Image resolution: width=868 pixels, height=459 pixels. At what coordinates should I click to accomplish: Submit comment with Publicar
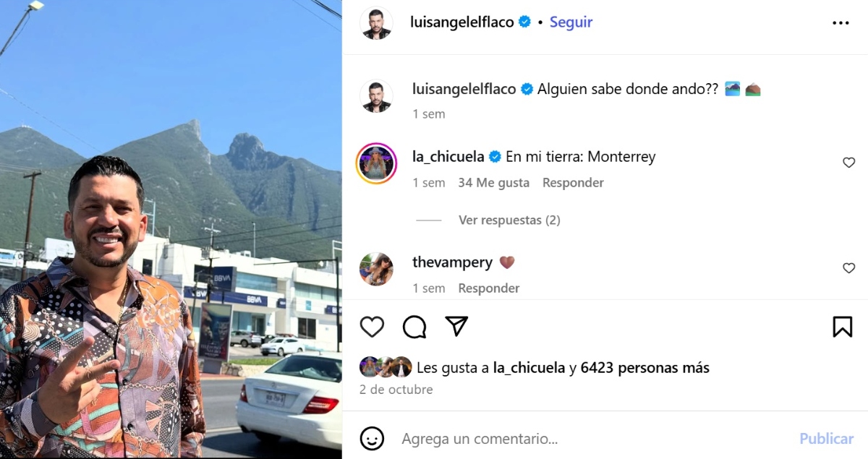coord(826,439)
